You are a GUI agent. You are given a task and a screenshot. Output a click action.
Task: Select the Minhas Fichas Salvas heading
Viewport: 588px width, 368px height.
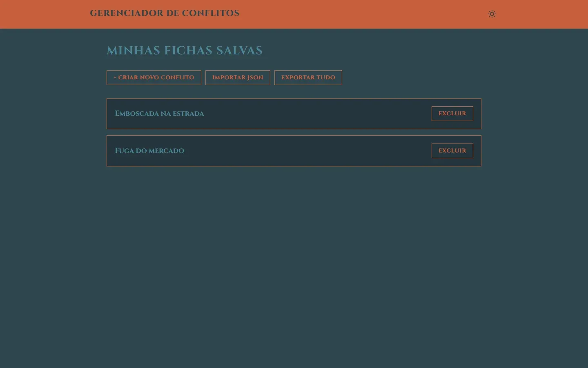pyautogui.click(x=185, y=51)
